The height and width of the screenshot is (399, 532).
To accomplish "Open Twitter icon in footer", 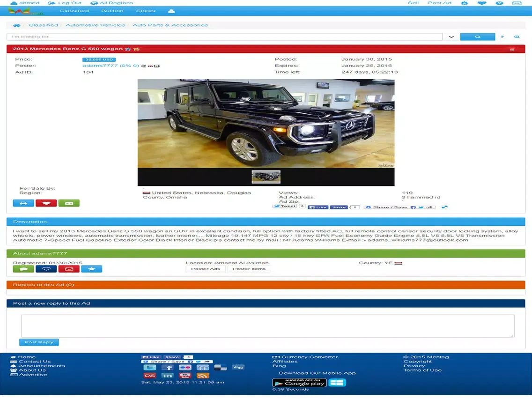I will click(x=150, y=368).
